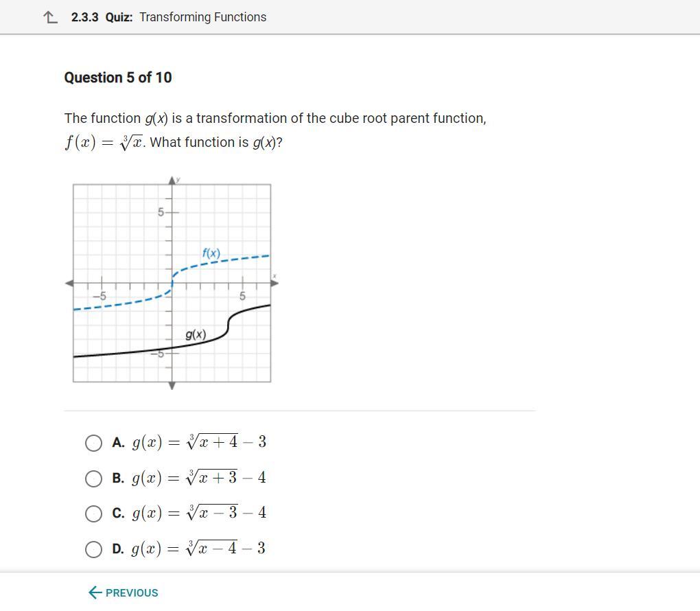This screenshot has height=611, width=700.
Task: Click the graph's left x-axis arrow
Action: coord(69,283)
